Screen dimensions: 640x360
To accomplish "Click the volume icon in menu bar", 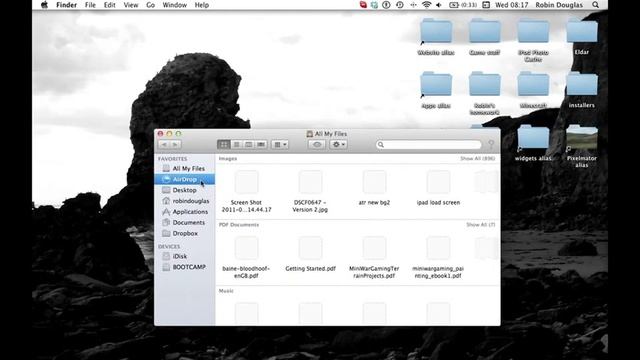I will click(x=439, y=5).
